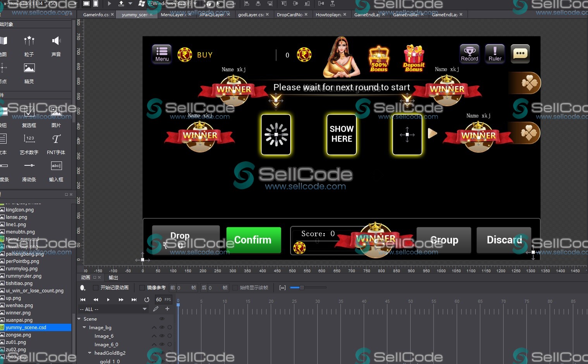Screen dimensions: 588x364
Task: Switch to the MenuLayer.csd tab
Action: pos(173,15)
